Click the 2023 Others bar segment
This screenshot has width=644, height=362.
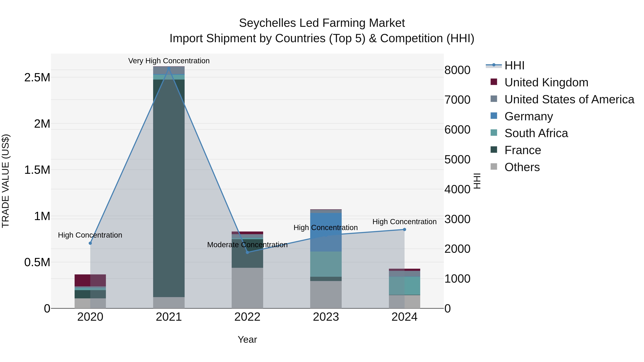click(326, 295)
